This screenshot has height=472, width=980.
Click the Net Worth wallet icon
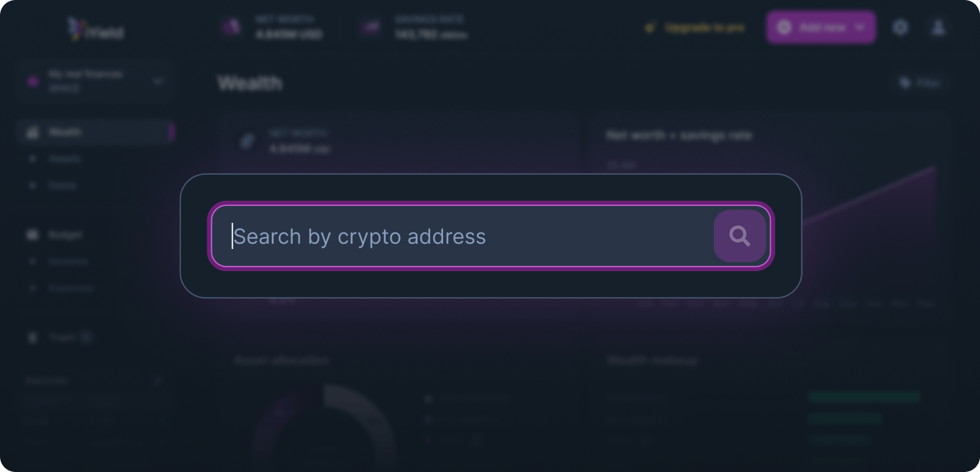[x=232, y=27]
